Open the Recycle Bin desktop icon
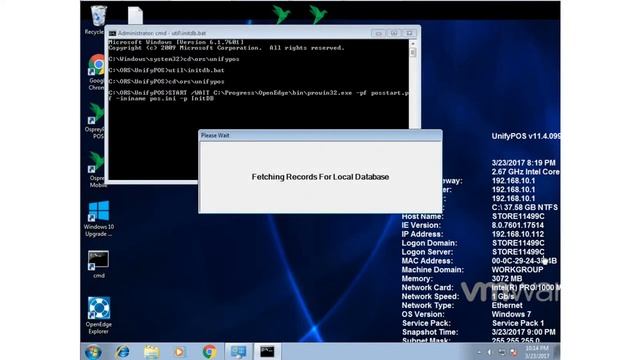This screenshot has height=360, width=640. tap(98, 20)
